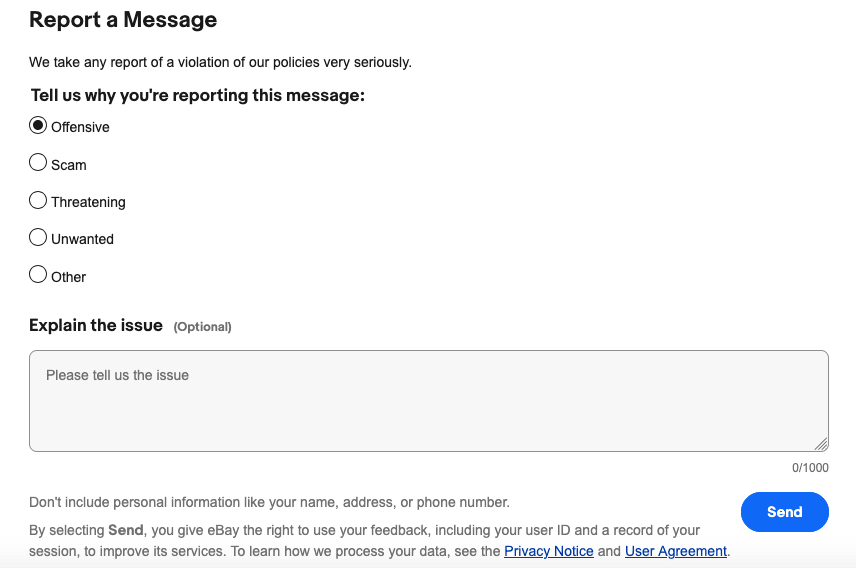Screen dimensions: 856x568
Task: Submit the report with the Send button
Action: (x=784, y=512)
